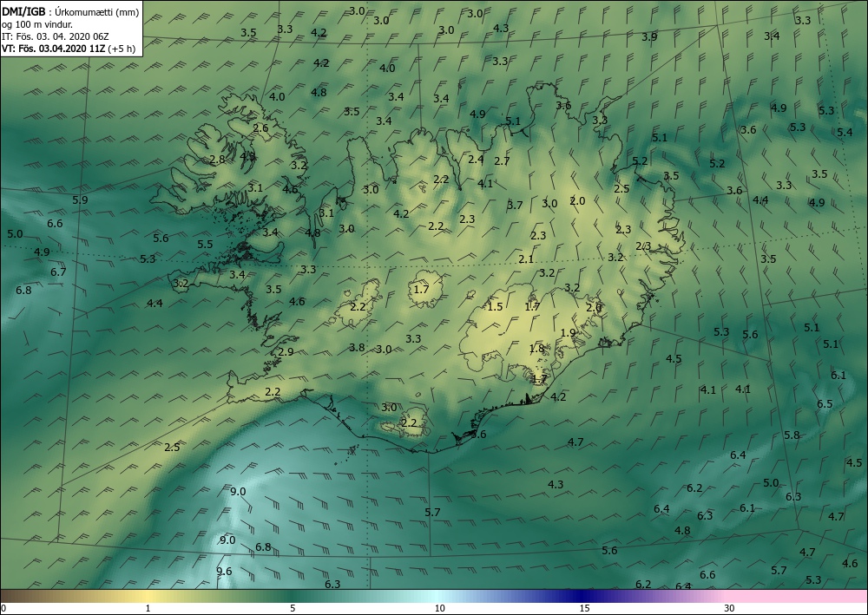The width and height of the screenshot is (868, 615).
Task: Click the 10 label on the color scale
Action: (x=439, y=608)
